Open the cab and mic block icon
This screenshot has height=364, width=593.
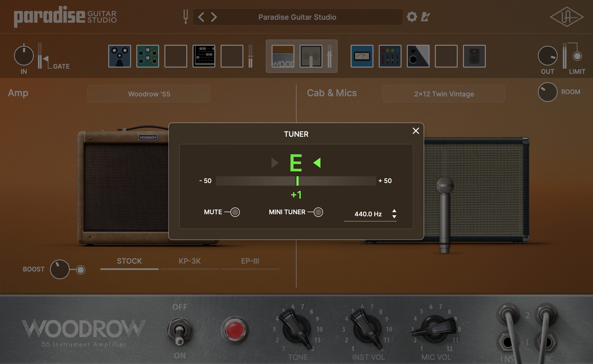click(x=311, y=56)
